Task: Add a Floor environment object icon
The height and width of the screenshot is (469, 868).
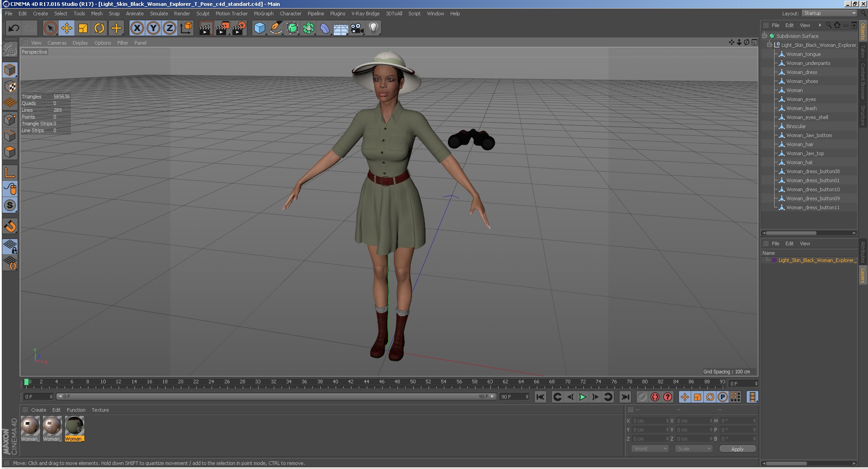Action: (341, 28)
